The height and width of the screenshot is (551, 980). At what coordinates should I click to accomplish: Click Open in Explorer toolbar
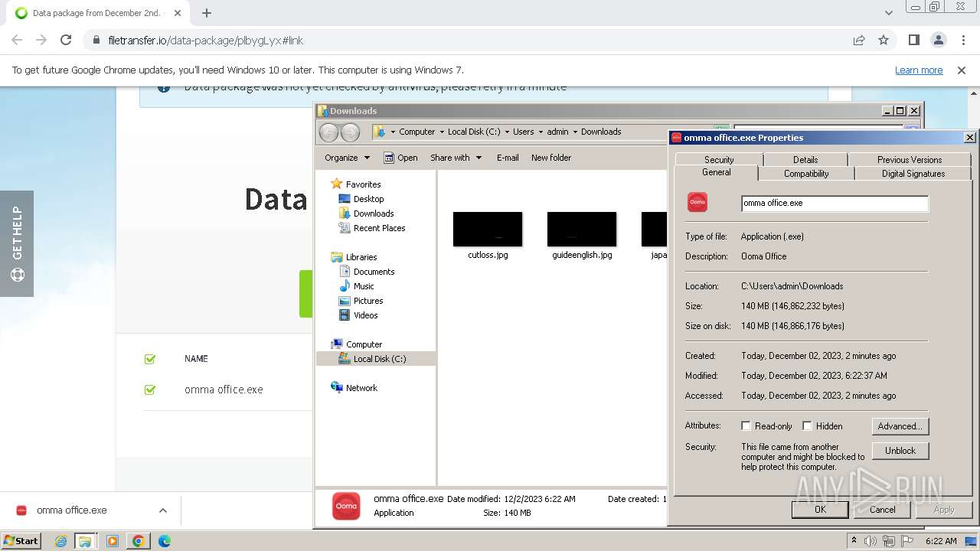(x=400, y=158)
